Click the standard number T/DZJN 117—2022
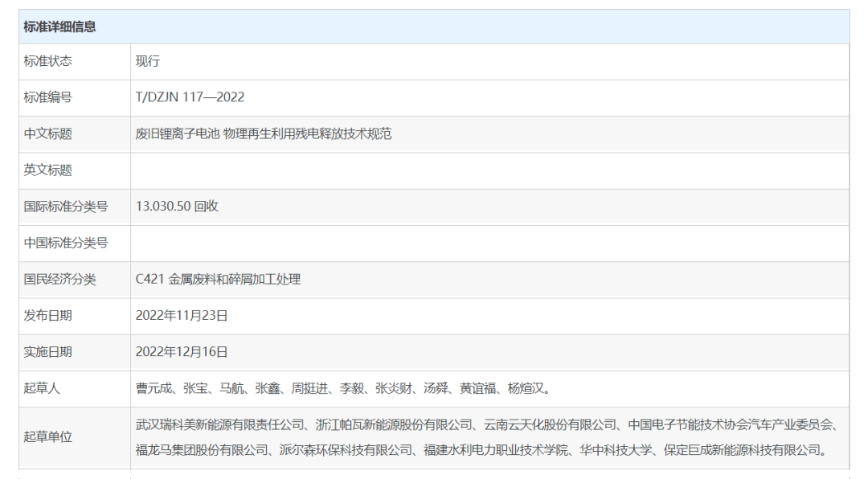868x479 pixels. pos(190,97)
